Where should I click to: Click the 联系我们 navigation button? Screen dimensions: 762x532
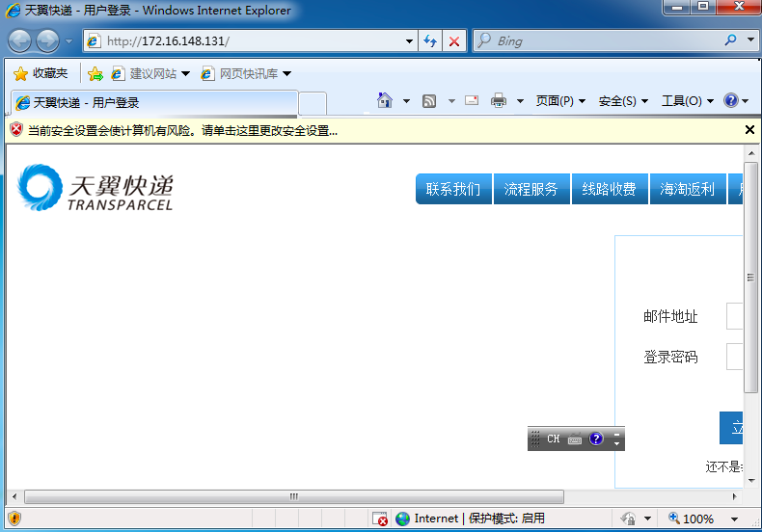(453, 189)
